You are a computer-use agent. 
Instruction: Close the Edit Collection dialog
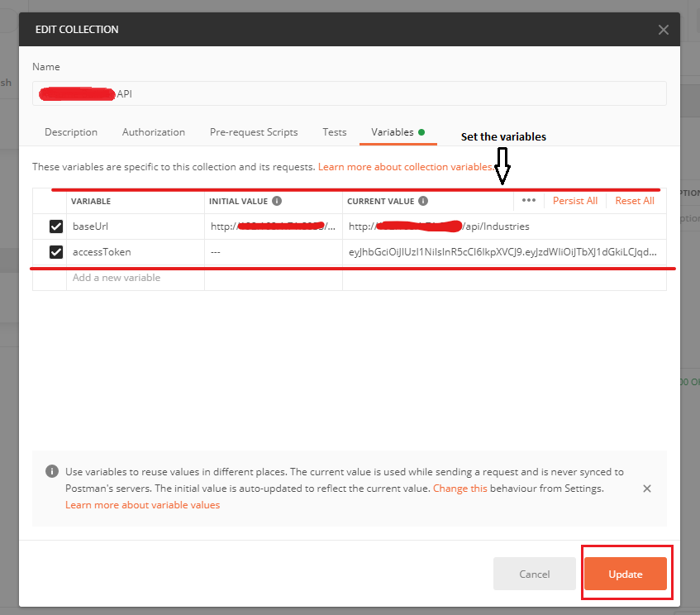pos(663,29)
